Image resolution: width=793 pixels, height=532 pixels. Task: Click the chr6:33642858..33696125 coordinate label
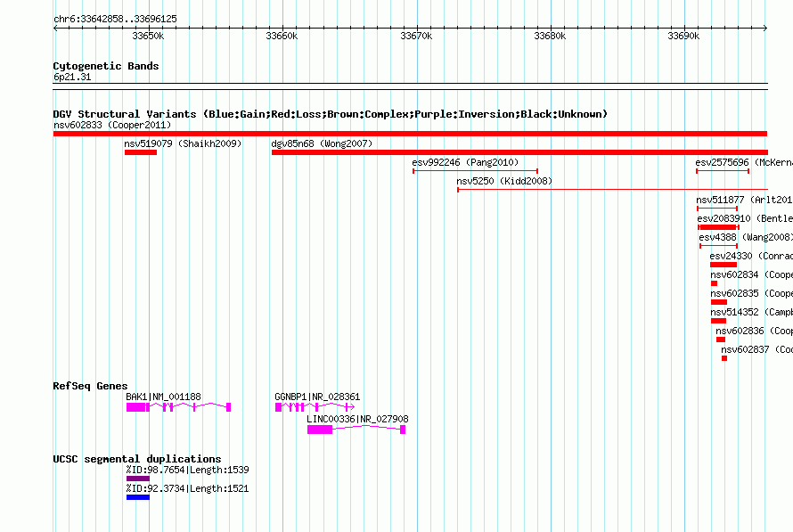[x=115, y=20]
